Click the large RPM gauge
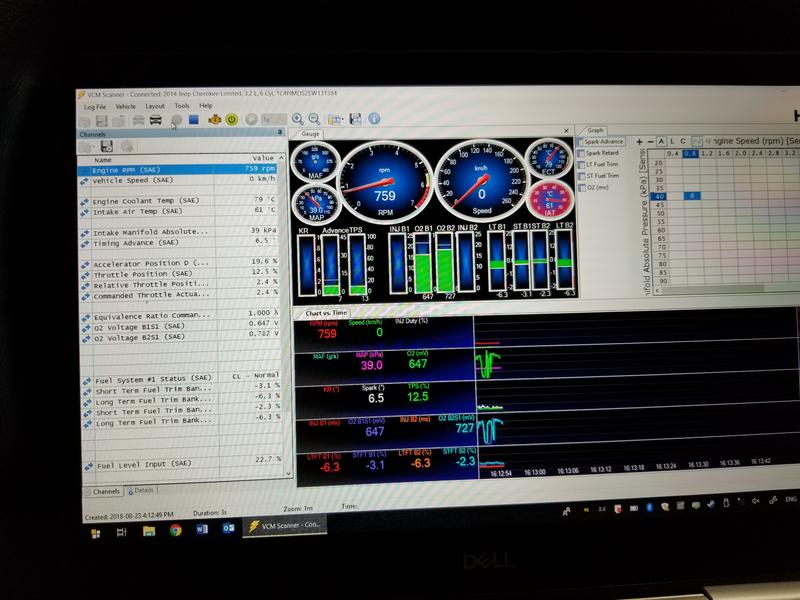 tap(385, 182)
